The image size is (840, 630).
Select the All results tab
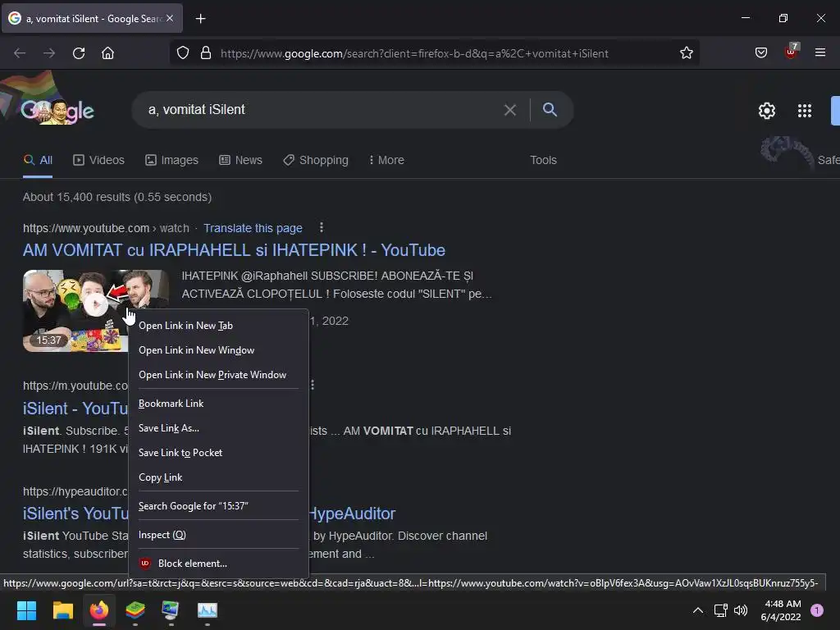[38, 160]
